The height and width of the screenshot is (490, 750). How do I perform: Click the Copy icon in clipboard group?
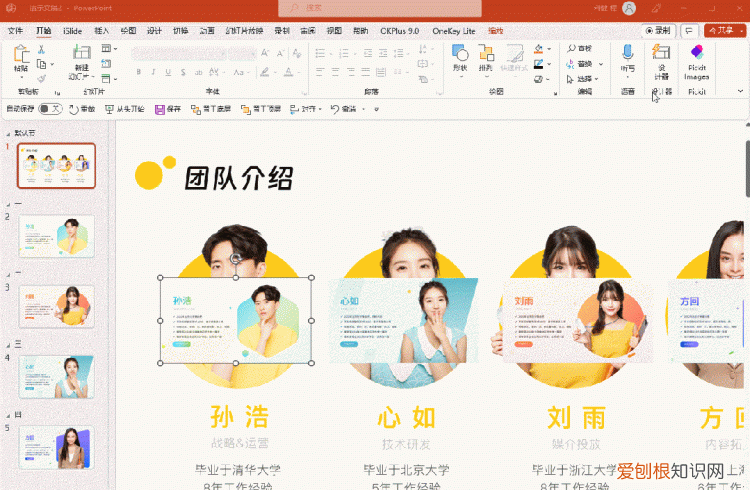point(42,64)
